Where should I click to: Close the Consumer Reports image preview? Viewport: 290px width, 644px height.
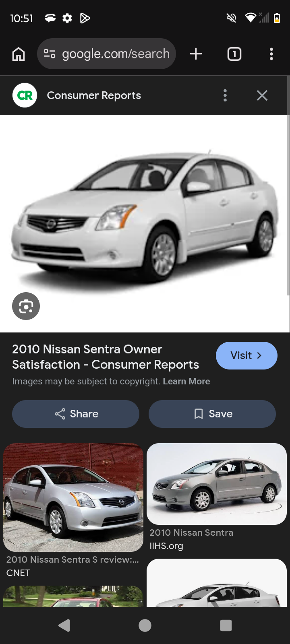262,95
